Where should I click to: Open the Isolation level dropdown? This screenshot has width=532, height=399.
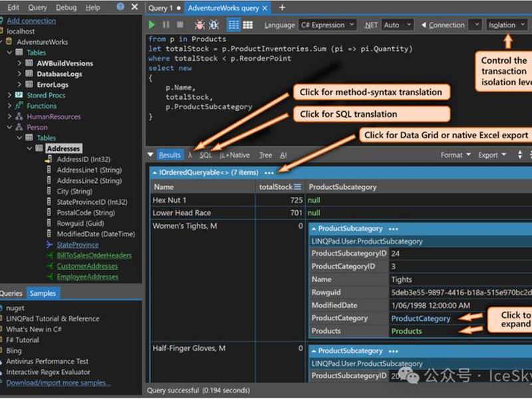[x=507, y=25]
